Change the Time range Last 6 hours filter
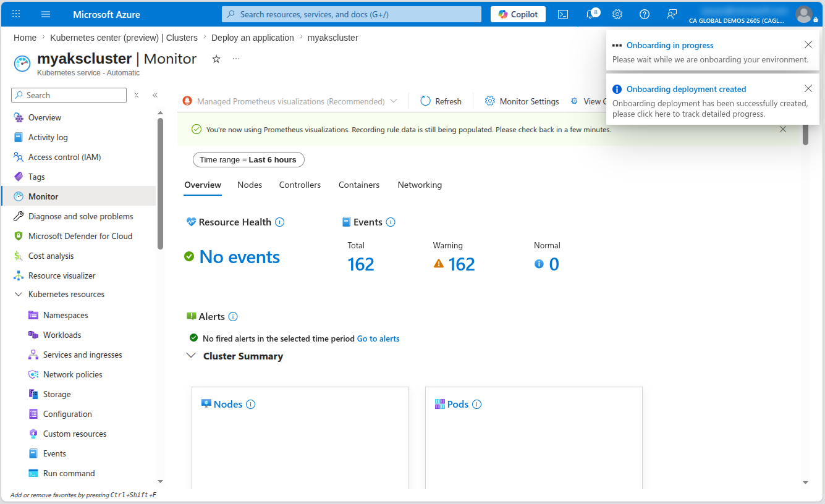The width and height of the screenshot is (825, 504). click(248, 159)
